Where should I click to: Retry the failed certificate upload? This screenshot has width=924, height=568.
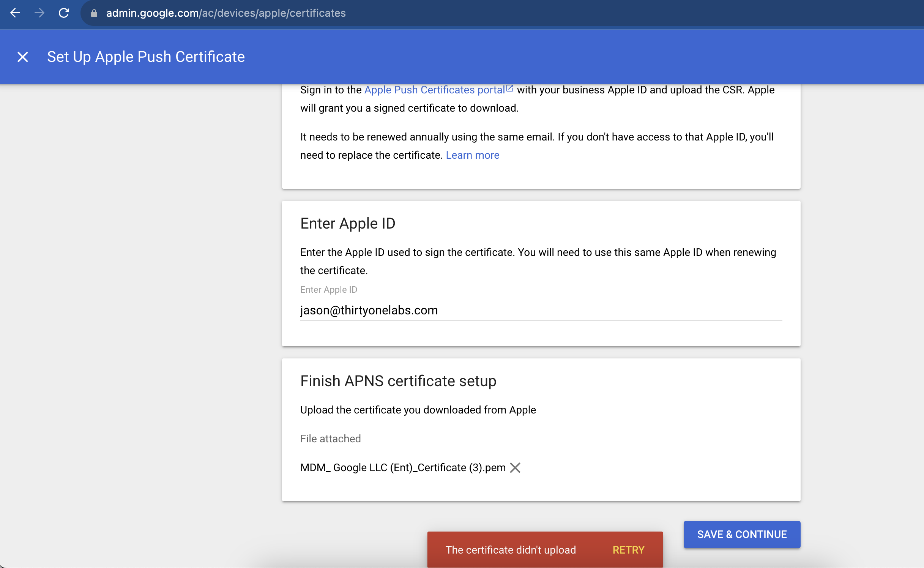click(x=628, y=550)
